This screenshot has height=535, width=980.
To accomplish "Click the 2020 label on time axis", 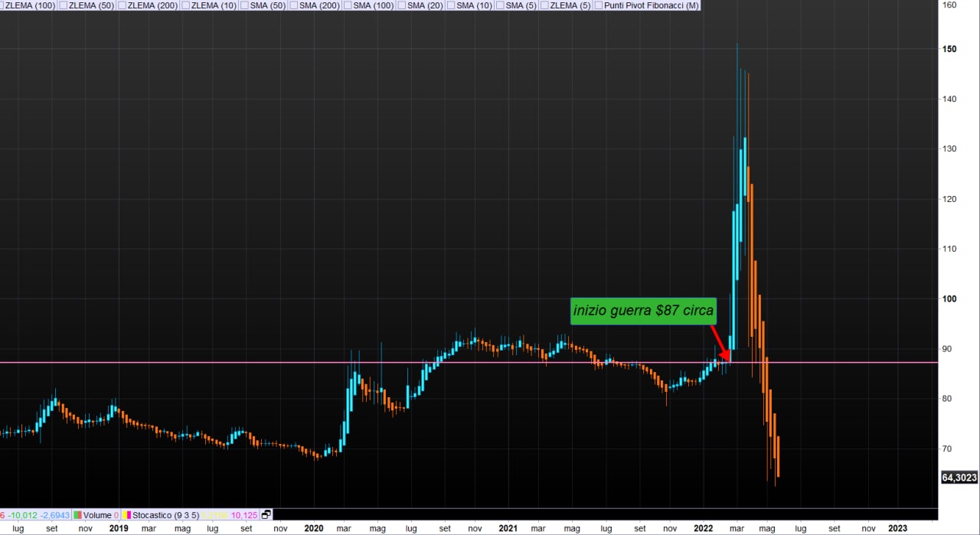I will pos(313,528).
